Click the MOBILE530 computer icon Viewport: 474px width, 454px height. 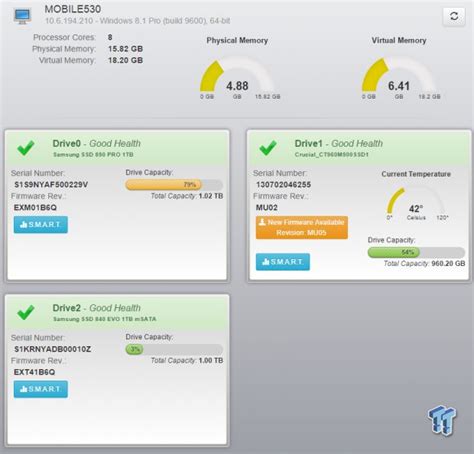pyautogui.click(x=23, y=16)
